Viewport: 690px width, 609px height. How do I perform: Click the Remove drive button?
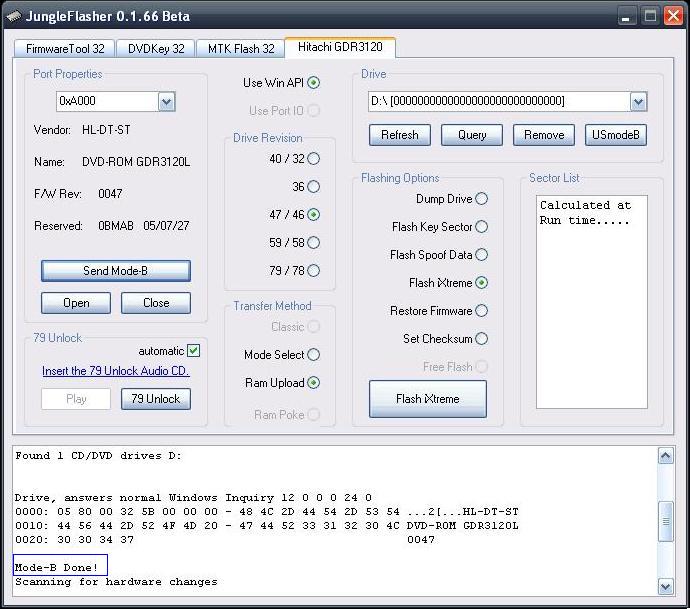(544, 135)
